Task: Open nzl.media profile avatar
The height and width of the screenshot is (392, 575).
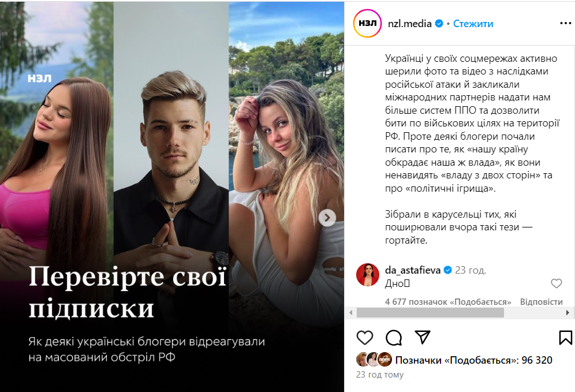Action: [x=367, y=24]
